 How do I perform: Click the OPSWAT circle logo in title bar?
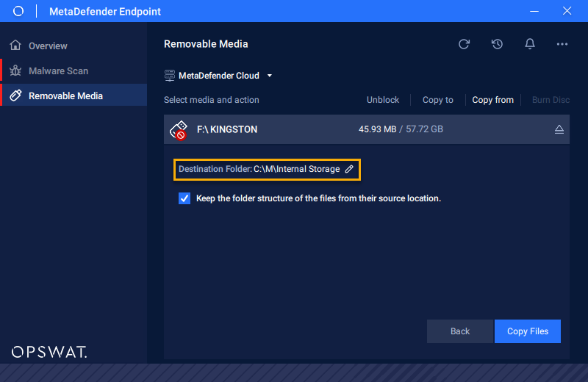tap(18, 11)
